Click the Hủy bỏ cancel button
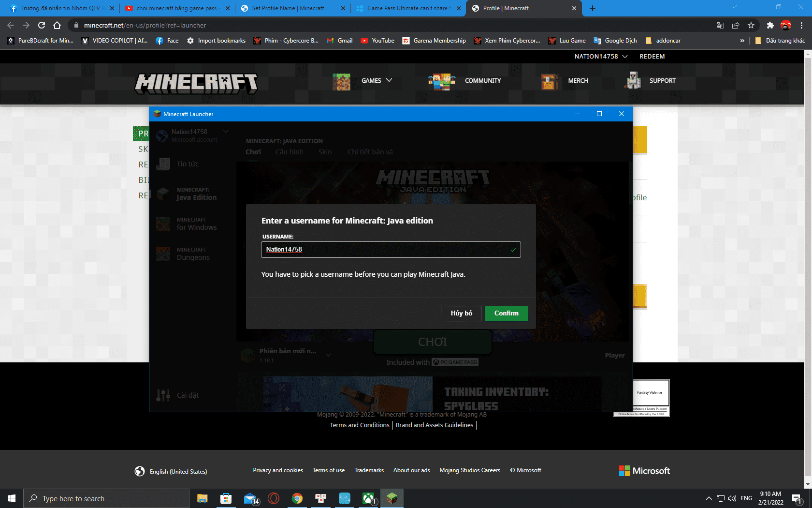 [x=462, y=313]
